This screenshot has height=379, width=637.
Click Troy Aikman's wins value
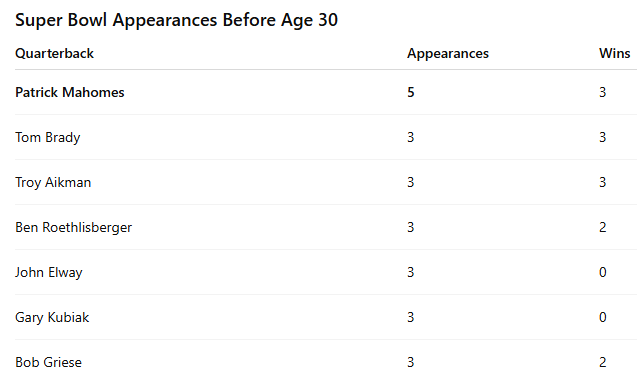tap(602, 182)
